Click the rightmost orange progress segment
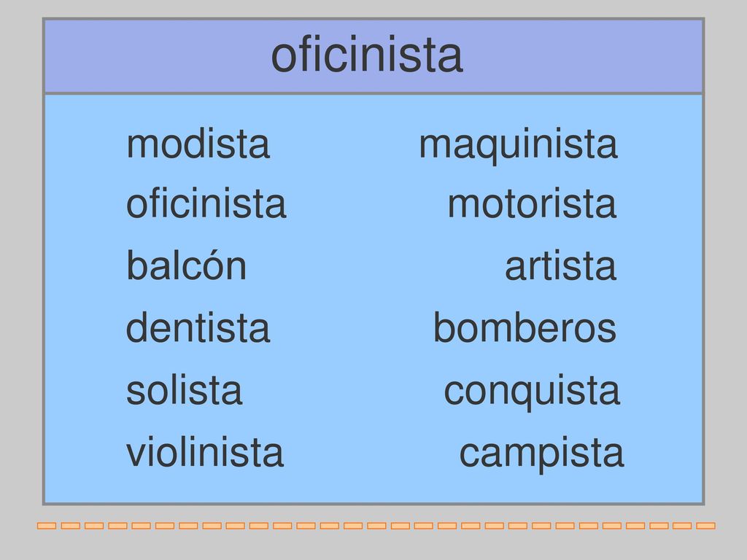The image size is (747, 560). click(705, 526)
